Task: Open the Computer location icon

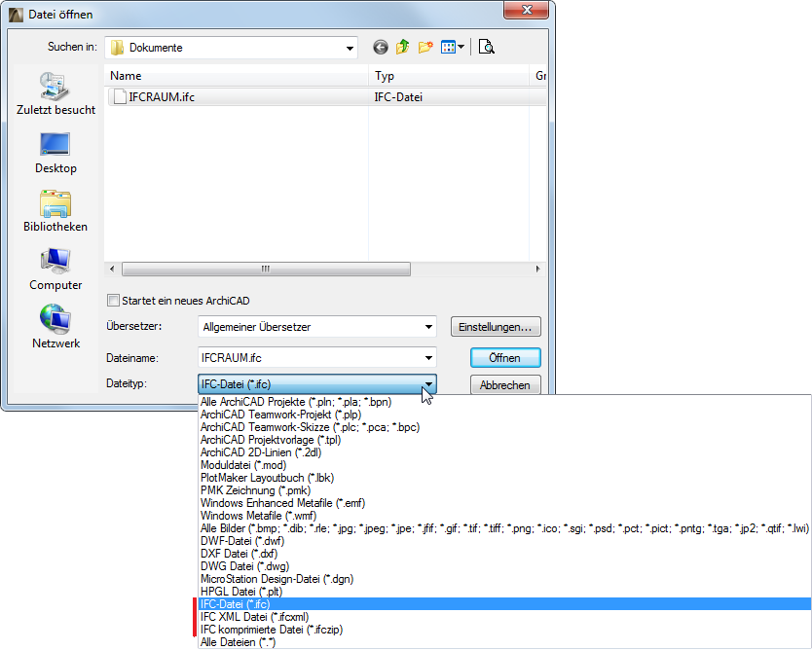Action: (55, 261)
